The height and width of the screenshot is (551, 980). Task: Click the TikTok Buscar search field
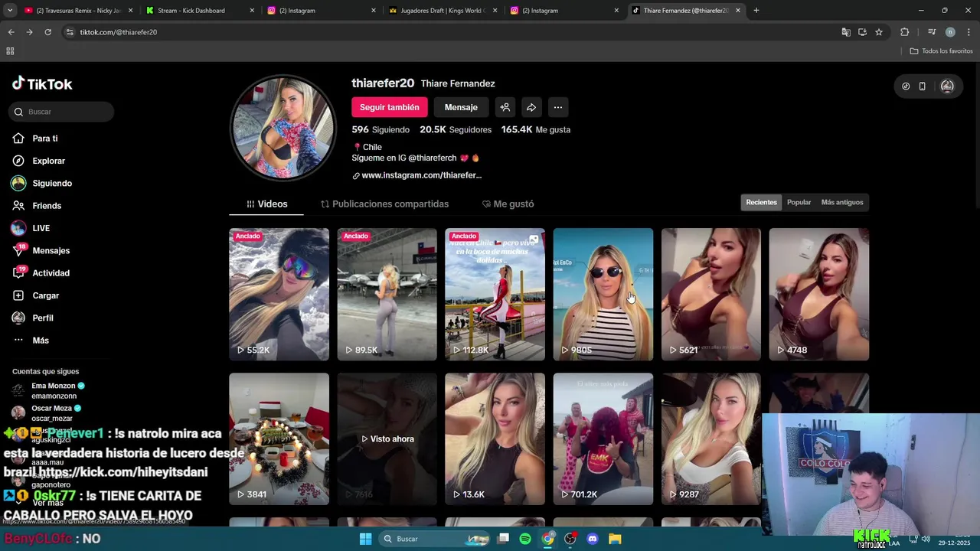[61, 112]
